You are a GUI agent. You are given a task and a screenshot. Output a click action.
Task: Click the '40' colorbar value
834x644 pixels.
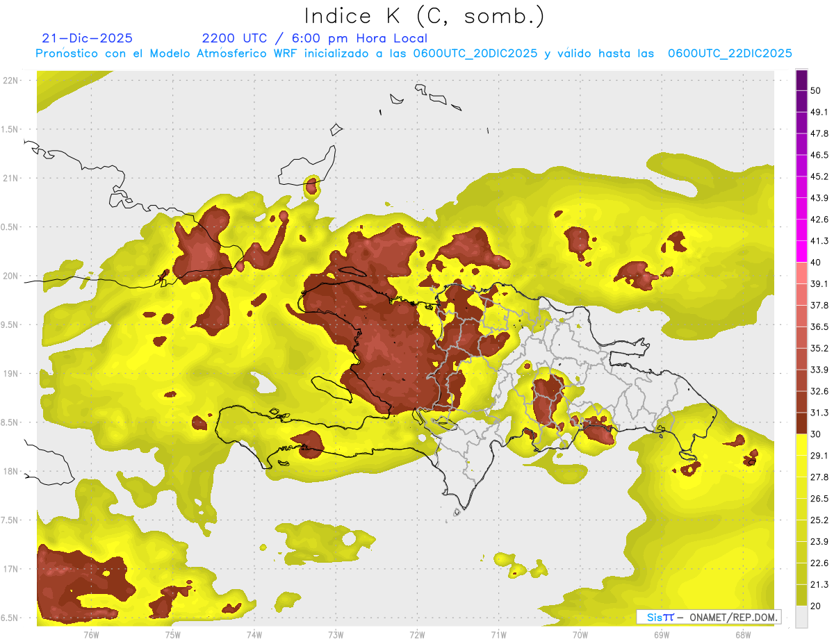point(816,263)
